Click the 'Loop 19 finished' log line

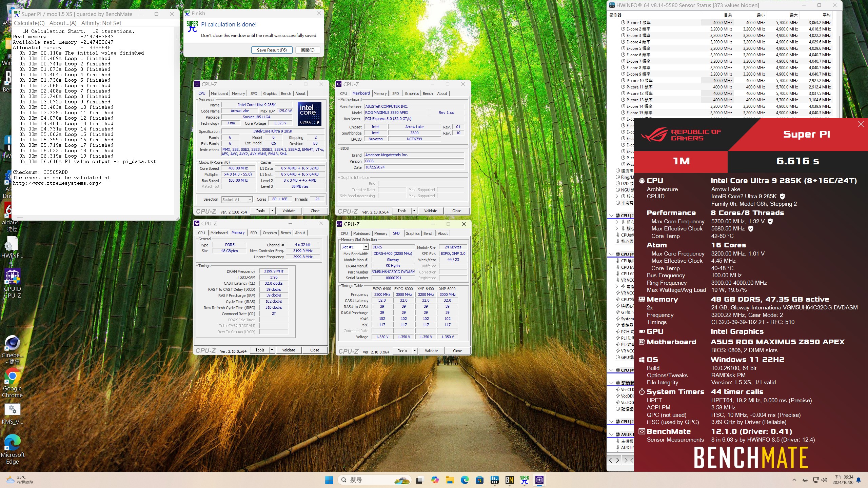point(66,156)
